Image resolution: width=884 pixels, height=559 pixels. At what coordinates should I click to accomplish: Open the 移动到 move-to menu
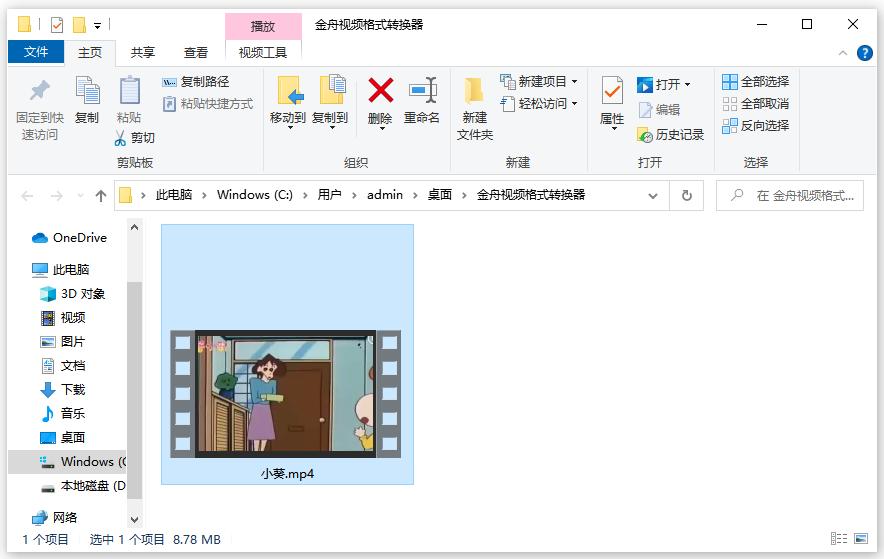pyautogui.click(x=288, y=102)
